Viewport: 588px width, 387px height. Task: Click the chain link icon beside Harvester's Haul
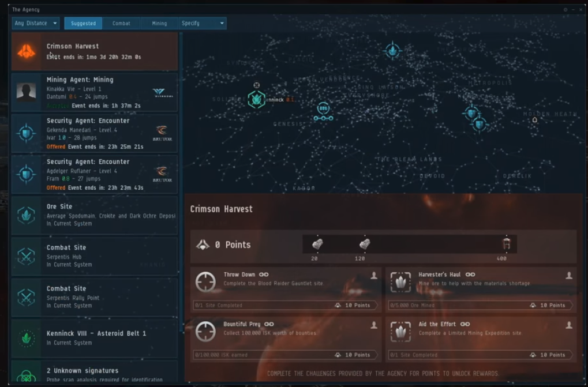pyautogui.click(x=470, y=275)
